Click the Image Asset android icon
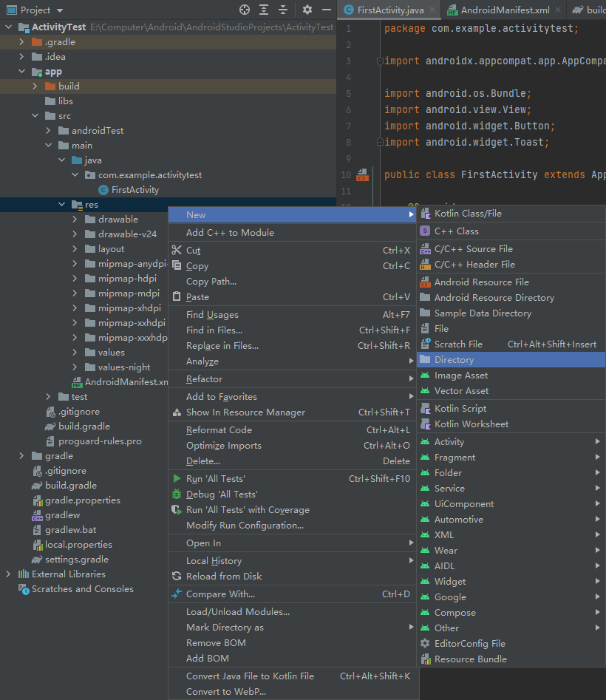606x700 pixels. coord(425,376)
